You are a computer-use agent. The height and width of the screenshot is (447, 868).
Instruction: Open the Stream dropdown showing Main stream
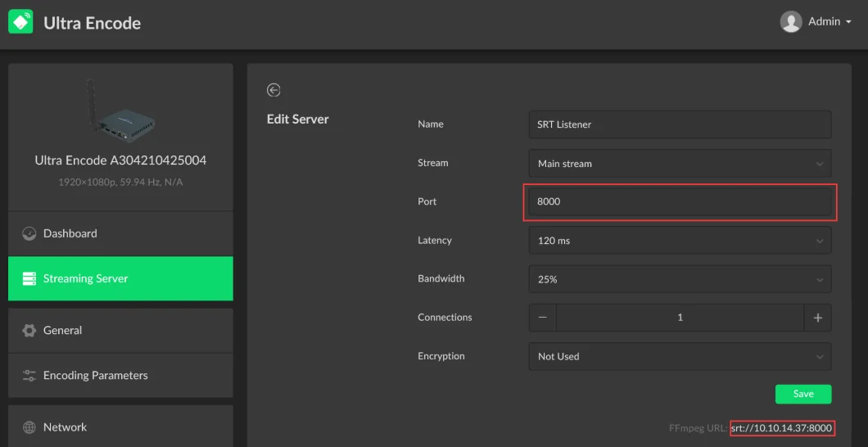680,164
